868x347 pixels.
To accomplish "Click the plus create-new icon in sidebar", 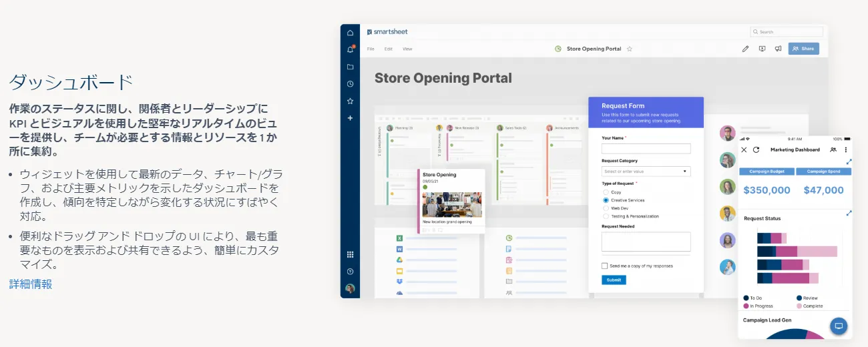I will point(350,118).
